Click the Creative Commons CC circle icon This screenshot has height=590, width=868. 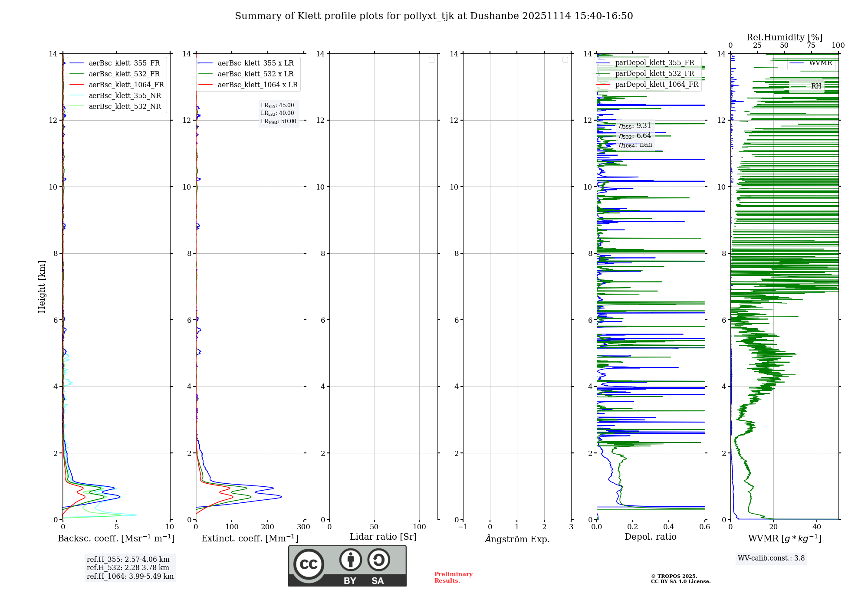309,564
